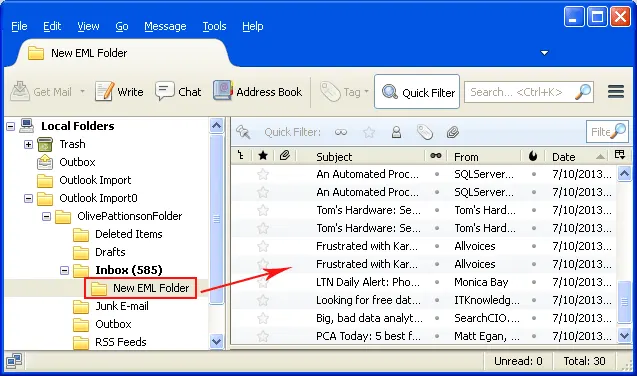Click the online status icon in status bar

14,361
